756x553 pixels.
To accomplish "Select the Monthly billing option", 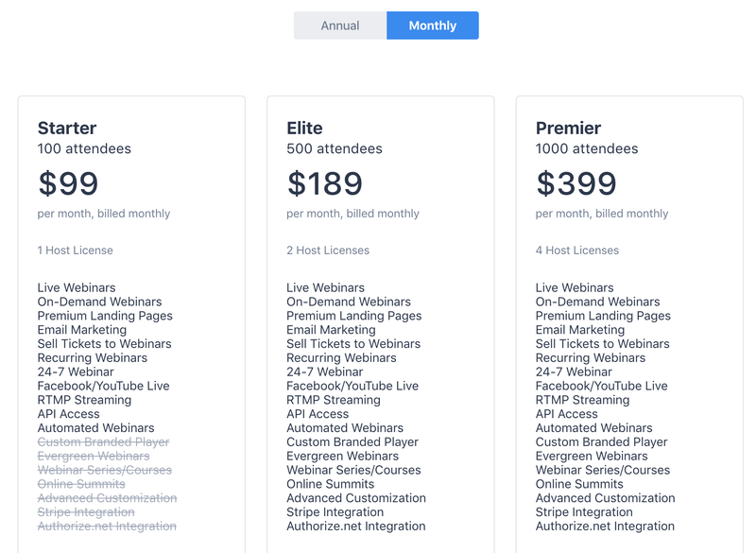I will 433,26.
